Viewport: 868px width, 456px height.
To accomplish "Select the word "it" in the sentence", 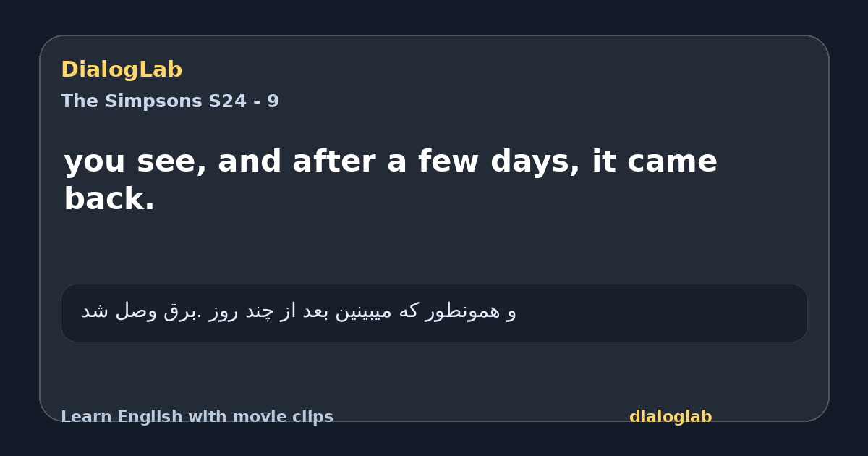I will coord(603,161).
